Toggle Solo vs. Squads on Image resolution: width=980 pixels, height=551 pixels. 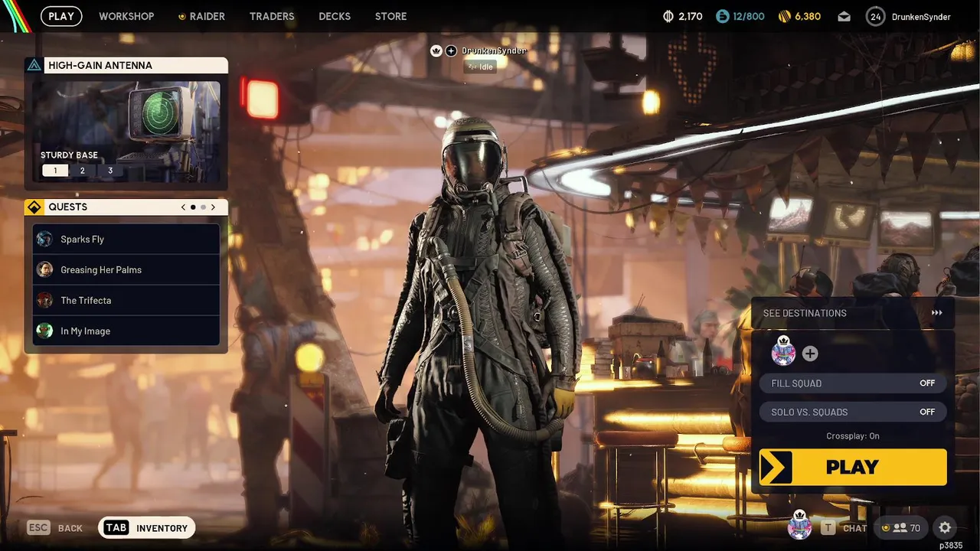(x=853, y=412)
